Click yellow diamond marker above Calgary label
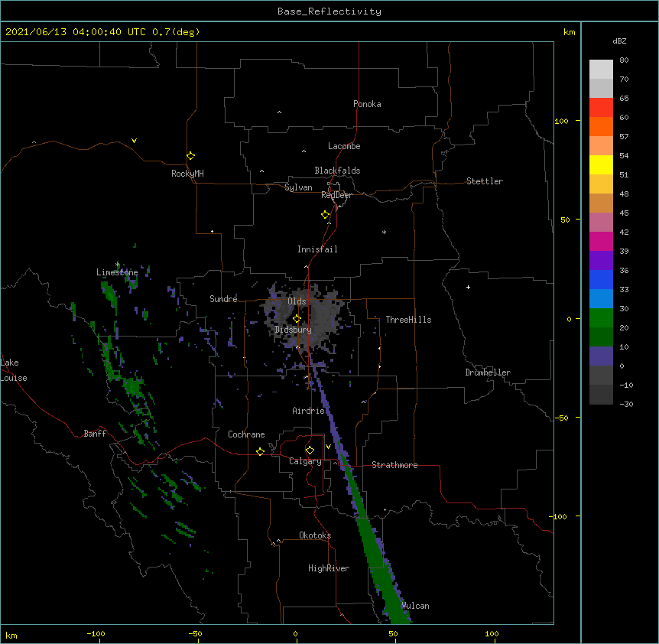659x644 pixels. (x=310, y=450)
